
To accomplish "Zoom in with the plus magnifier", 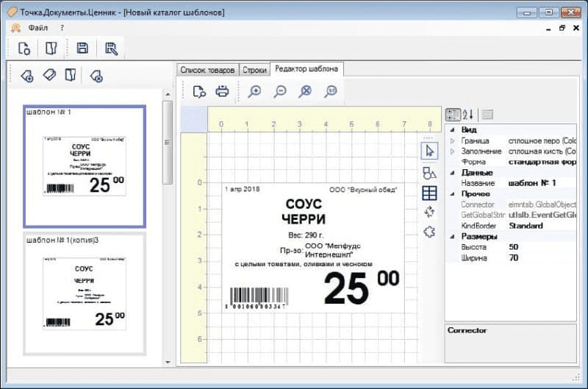I will [x=254, y=91].
